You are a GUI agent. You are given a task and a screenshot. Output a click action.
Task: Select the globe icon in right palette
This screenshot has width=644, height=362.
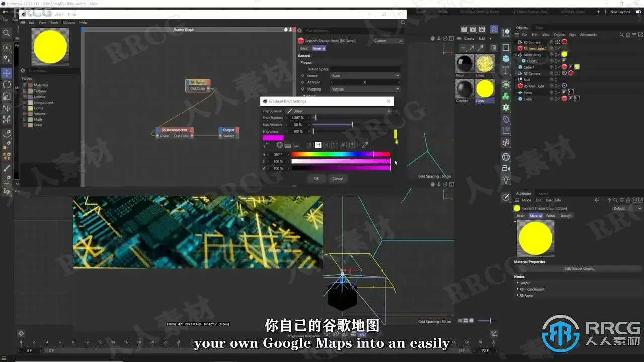(506, 157)
